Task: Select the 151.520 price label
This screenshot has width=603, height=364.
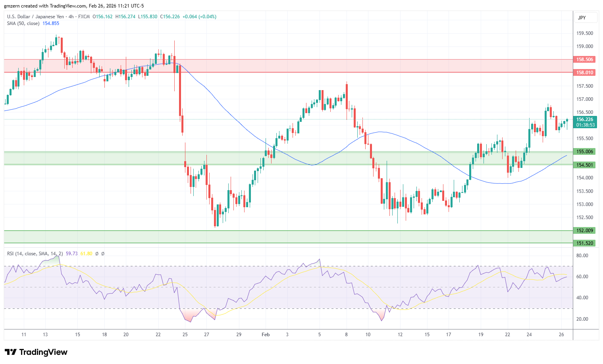Action: (x=584, y=243)
